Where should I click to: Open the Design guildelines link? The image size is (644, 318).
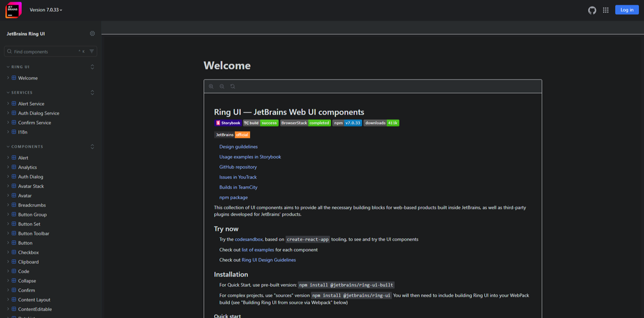(238, 146)
